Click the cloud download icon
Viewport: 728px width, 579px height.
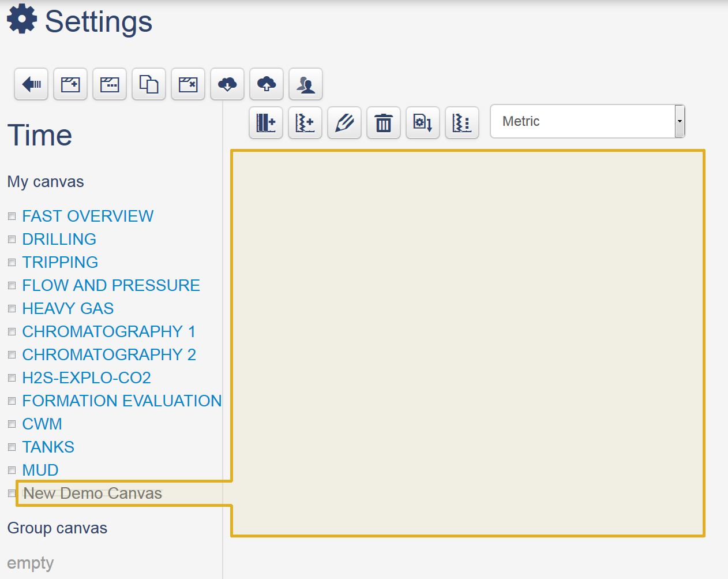coord(227,84)
